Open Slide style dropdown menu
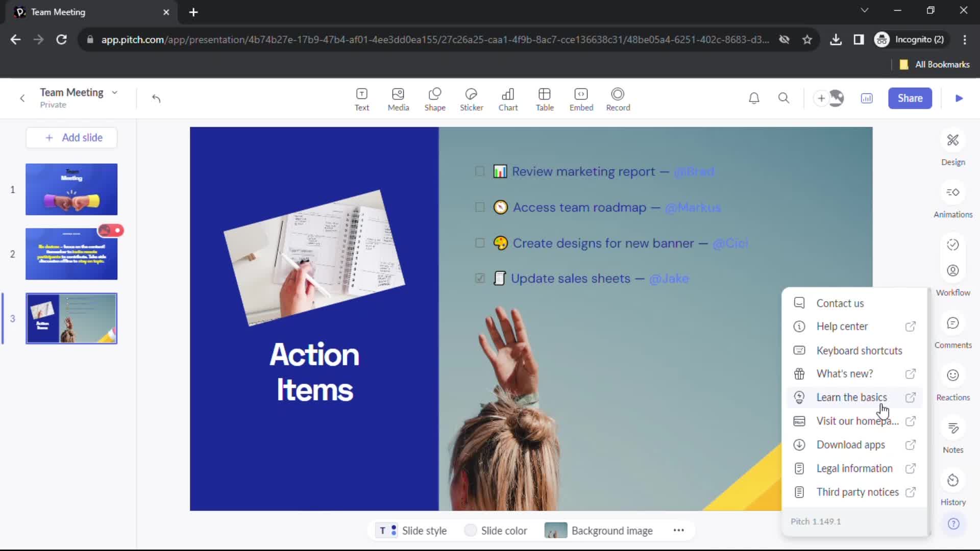 [x=412, y=531]
